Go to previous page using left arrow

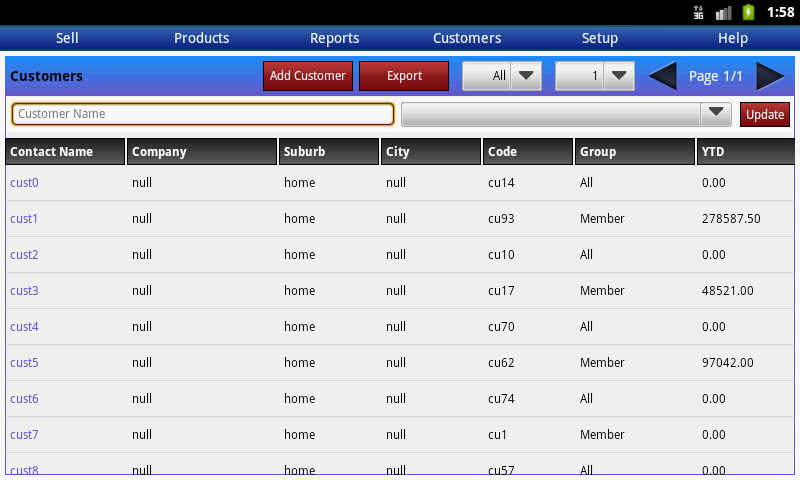(x=662, y=76)
